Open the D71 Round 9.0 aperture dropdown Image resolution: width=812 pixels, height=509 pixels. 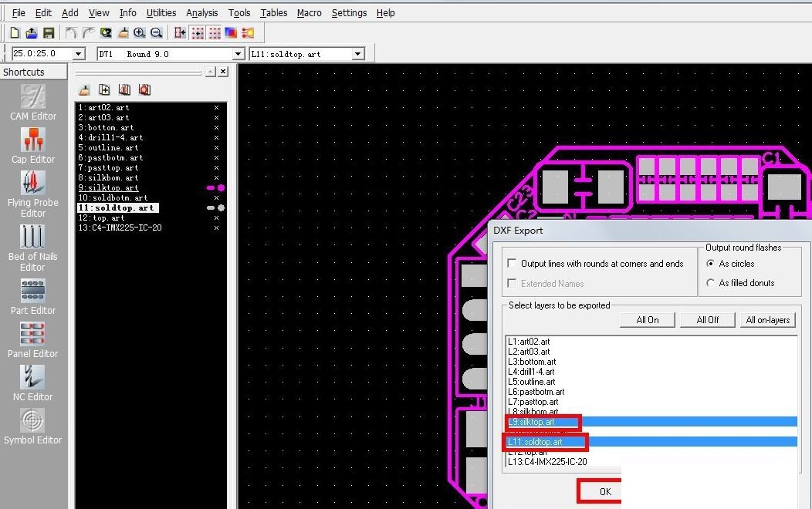click(239, 54)
